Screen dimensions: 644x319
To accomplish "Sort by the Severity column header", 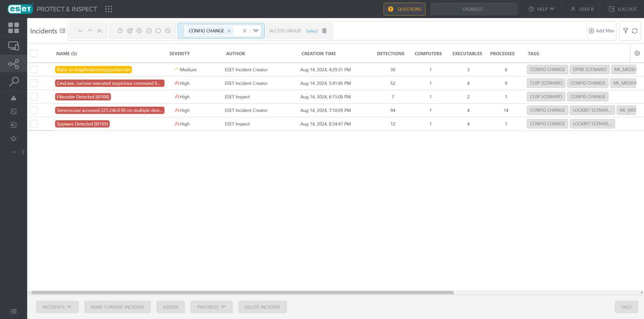I will click(179, 54).
